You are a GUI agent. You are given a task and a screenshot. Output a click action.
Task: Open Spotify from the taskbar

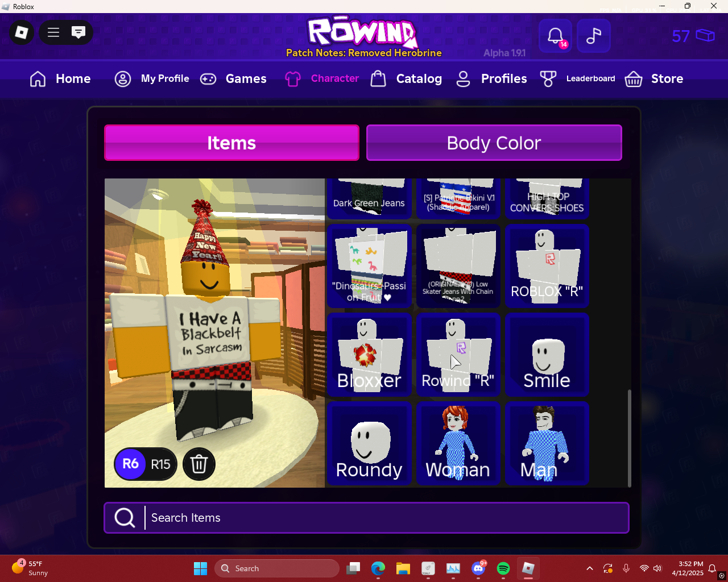(503, 568)
